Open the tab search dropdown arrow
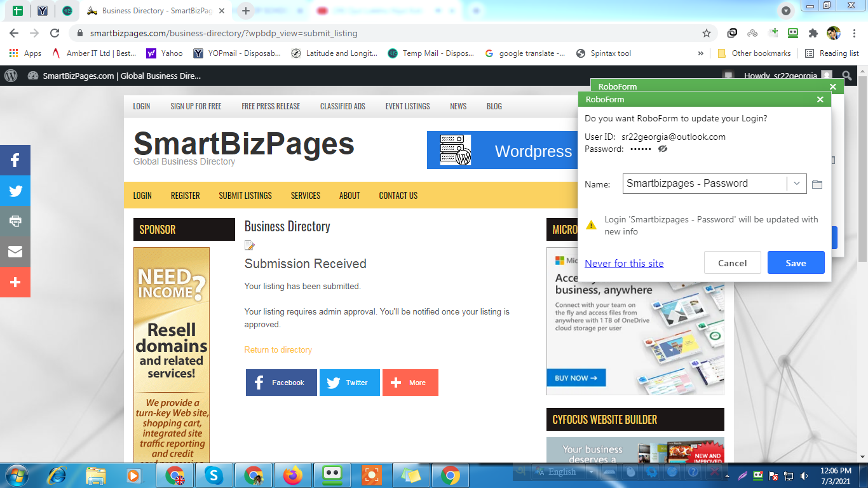Screen dimensions: 868x488 point(786,10)
